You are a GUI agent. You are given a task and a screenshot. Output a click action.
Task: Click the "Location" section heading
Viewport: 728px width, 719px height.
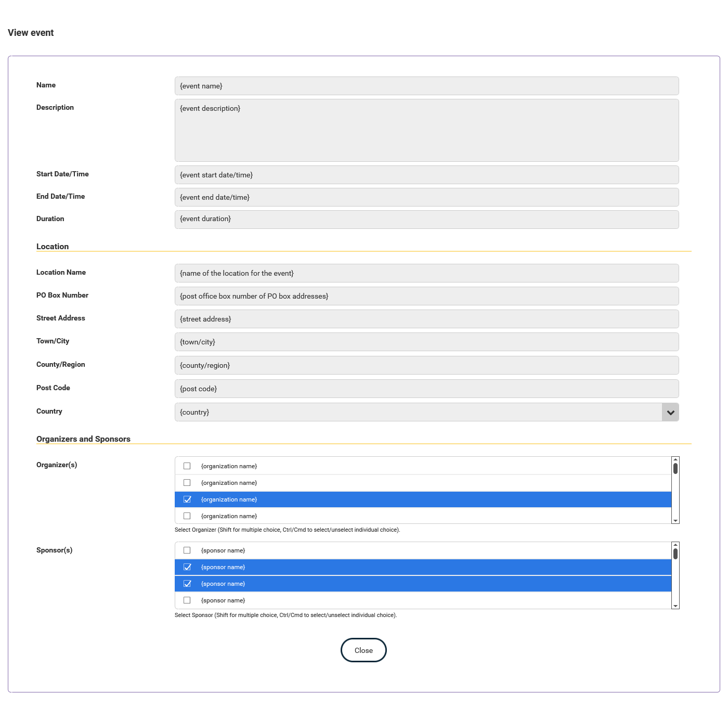coord(53,247)
